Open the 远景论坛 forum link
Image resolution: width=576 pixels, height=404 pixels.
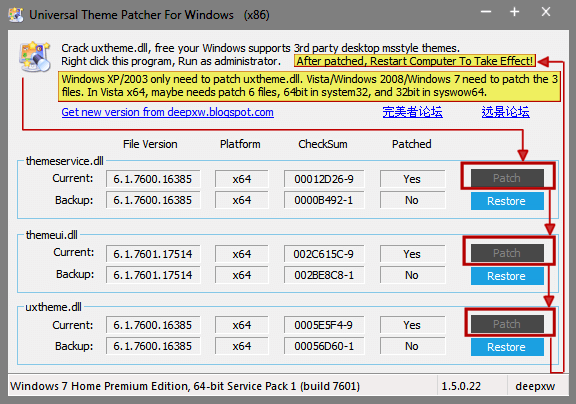pyautogui.click(x=505, y=112)
